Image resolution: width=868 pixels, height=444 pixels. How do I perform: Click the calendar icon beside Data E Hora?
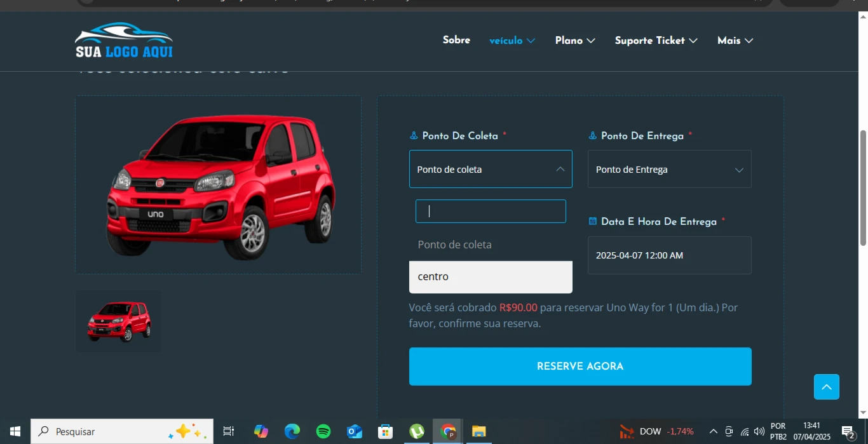tap(592, 221)
